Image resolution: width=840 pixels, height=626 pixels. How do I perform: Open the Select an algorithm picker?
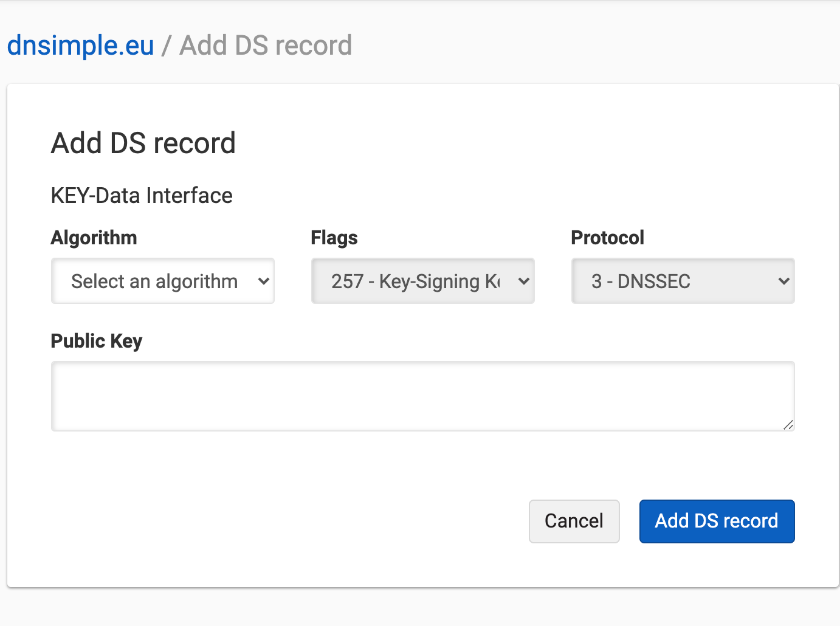(162, 281)
